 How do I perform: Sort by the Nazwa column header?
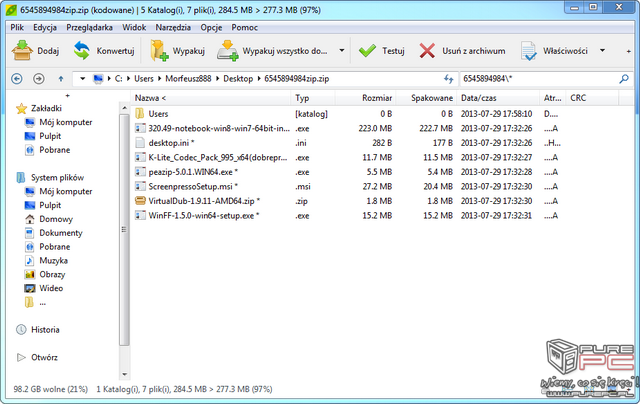pyautogui.click(x=212, y=98)
